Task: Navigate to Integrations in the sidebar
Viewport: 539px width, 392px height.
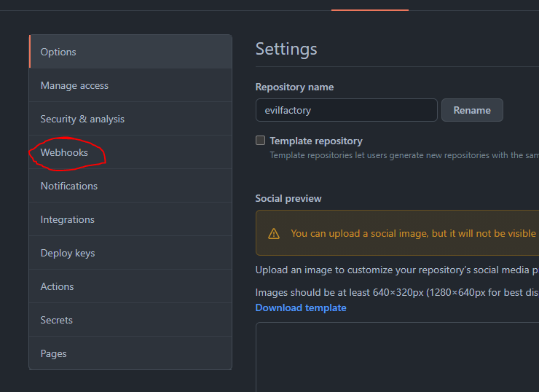Action: coord(68,219)
